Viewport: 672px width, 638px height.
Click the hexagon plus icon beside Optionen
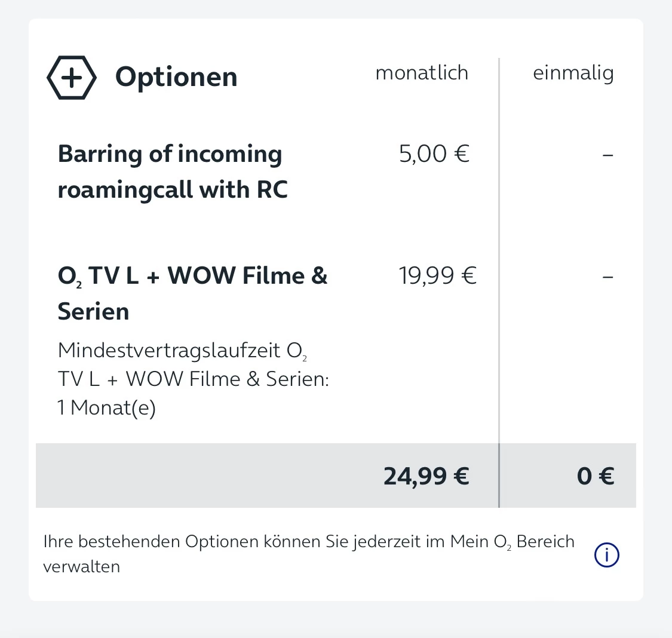click(x=71, y=78)
